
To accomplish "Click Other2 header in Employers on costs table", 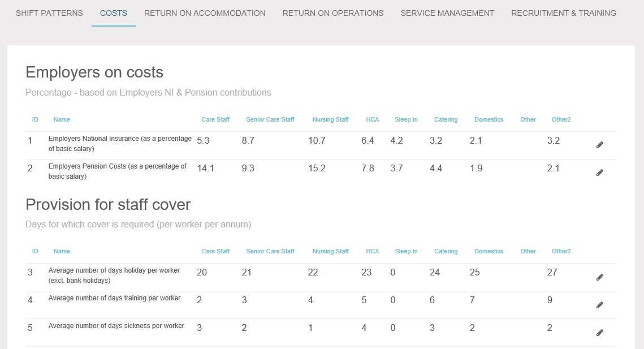I will point(561,119).
